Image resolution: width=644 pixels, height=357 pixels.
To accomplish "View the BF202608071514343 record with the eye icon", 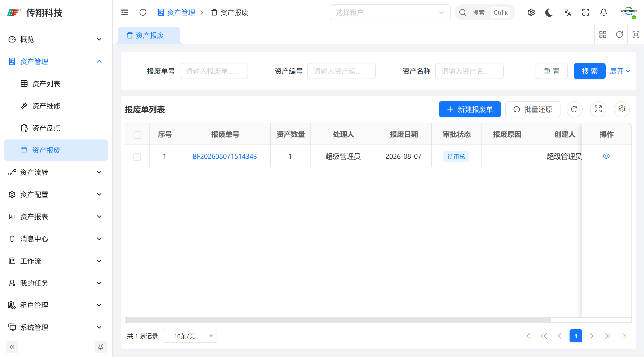I will click(x=606, y=156).
